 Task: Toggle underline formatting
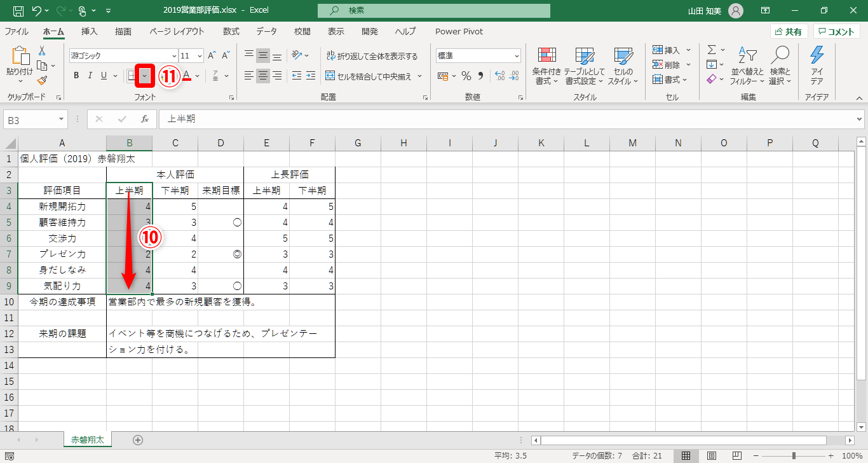(104, 76)
